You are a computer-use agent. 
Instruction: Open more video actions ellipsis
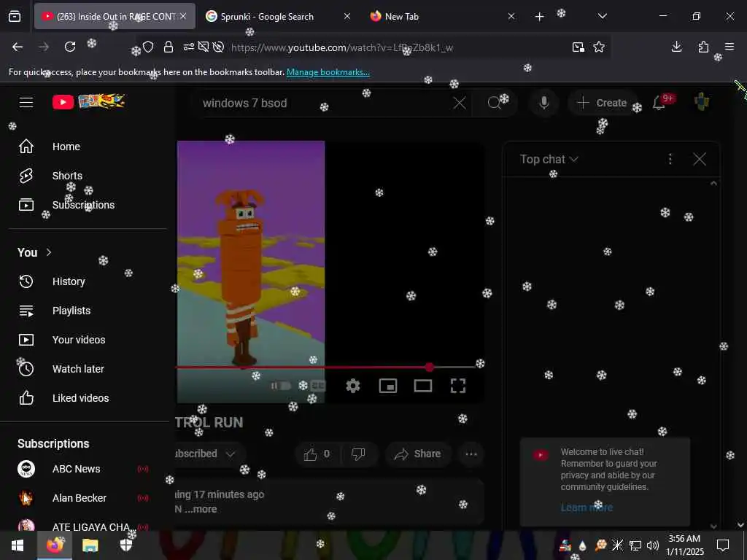[471, 454]
